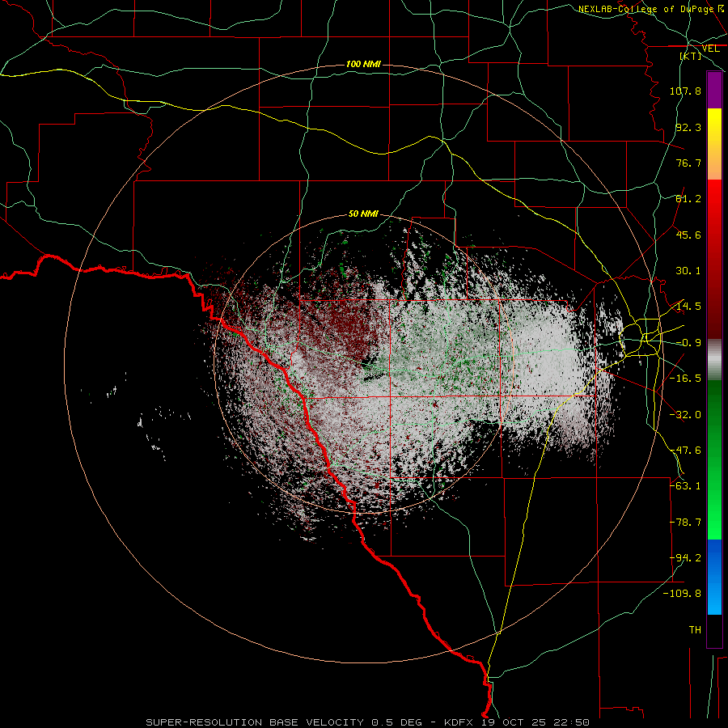Screen dimensions: 728x728
Task: Select the -78.7 legend value
Action: (685, 523)
